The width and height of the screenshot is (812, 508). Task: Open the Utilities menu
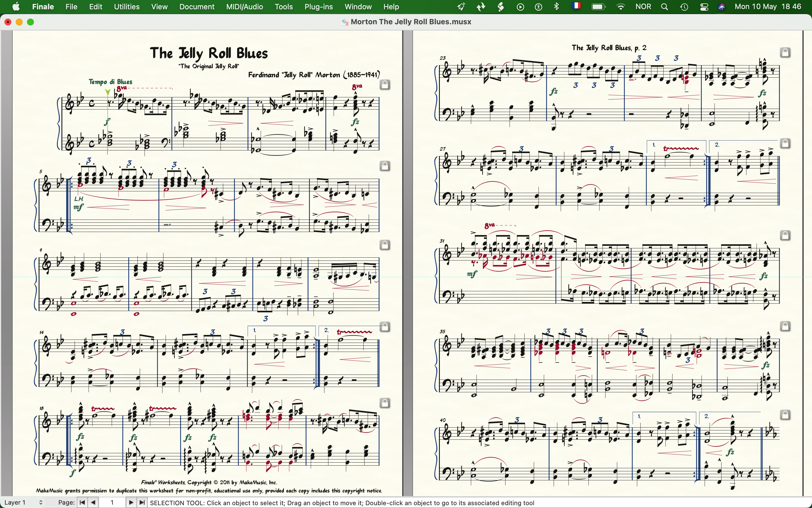coord(127,7)
